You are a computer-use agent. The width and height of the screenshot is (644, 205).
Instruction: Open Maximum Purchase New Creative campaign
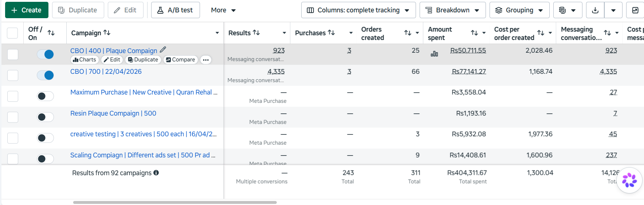click(144, 92)
